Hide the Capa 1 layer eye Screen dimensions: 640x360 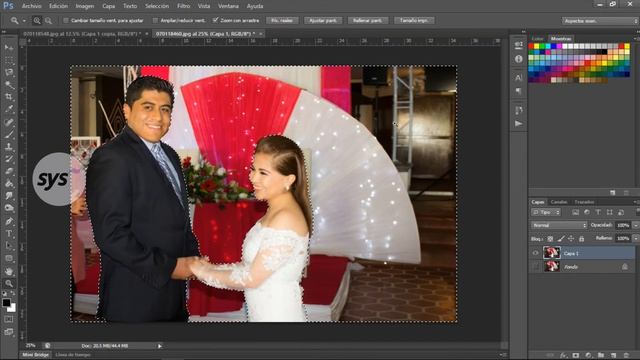[x=536, y=253]
